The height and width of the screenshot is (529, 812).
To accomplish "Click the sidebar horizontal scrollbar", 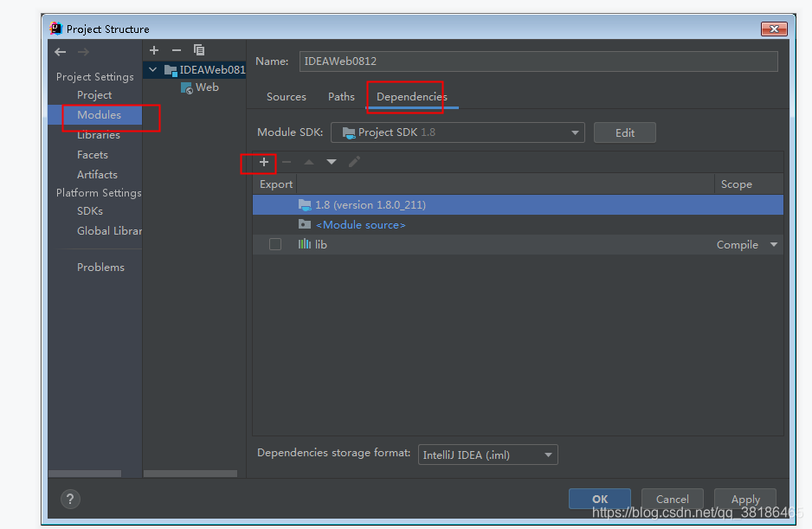I will pyautogui.click(x=85, y=474).
